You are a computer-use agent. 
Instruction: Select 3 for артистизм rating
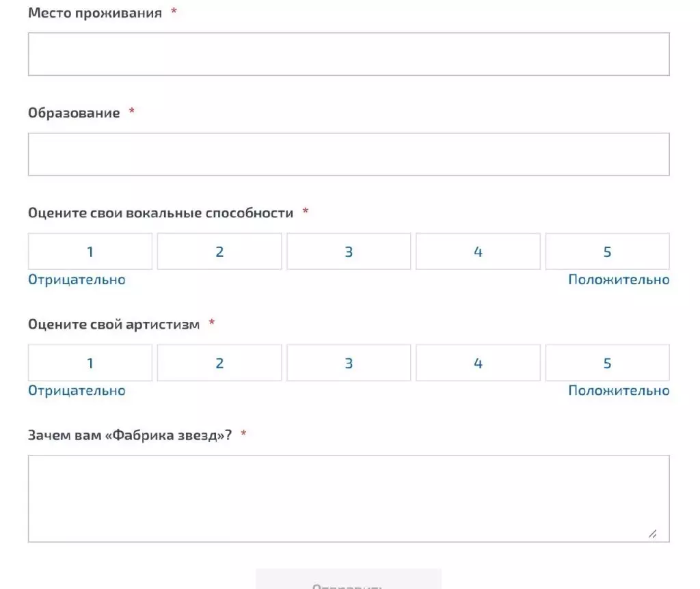(x=349, y=363)
